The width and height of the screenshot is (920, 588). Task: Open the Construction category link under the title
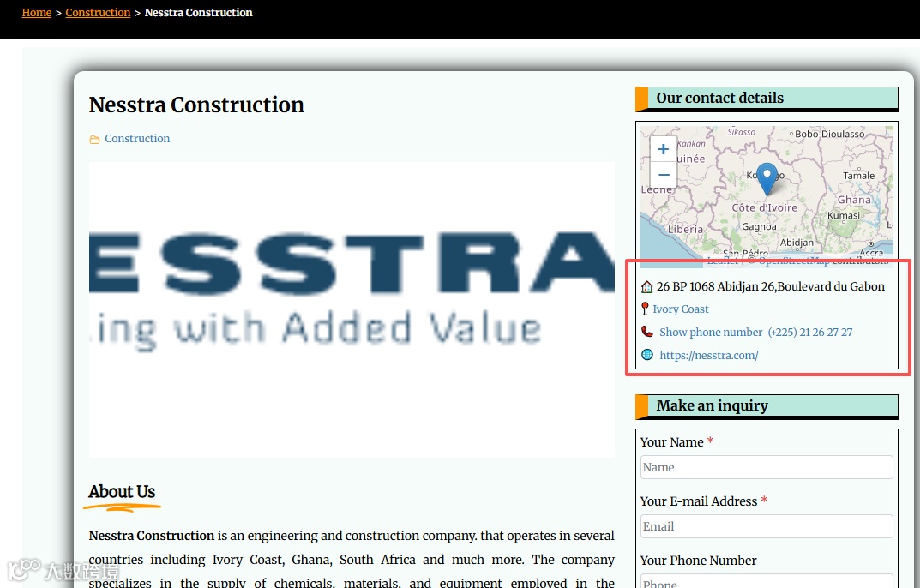click(x=137, y=139)
